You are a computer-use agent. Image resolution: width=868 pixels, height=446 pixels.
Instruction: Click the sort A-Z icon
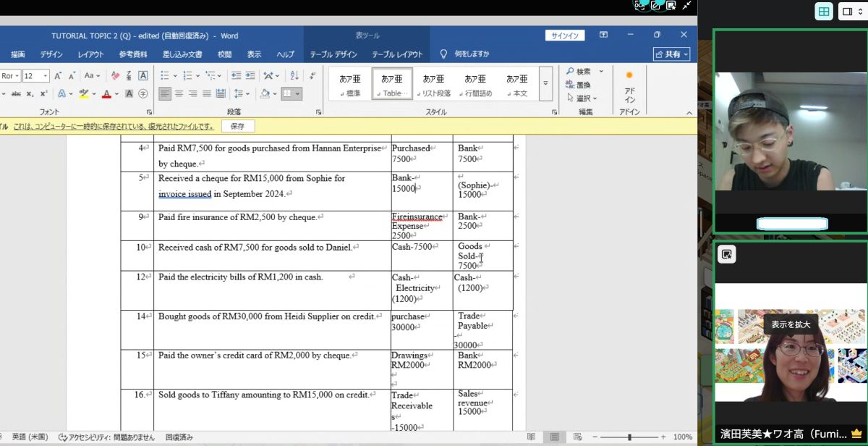[x=294, y=76]
